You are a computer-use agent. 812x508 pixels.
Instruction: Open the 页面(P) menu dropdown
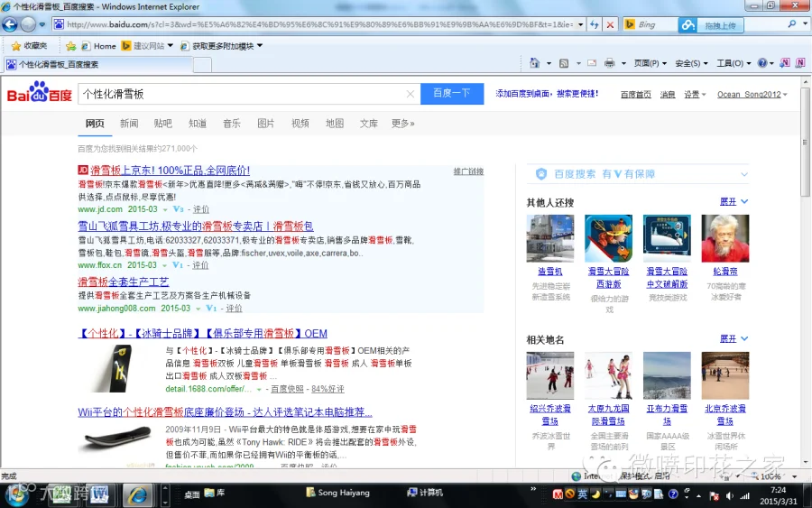(x=650, y=63)
